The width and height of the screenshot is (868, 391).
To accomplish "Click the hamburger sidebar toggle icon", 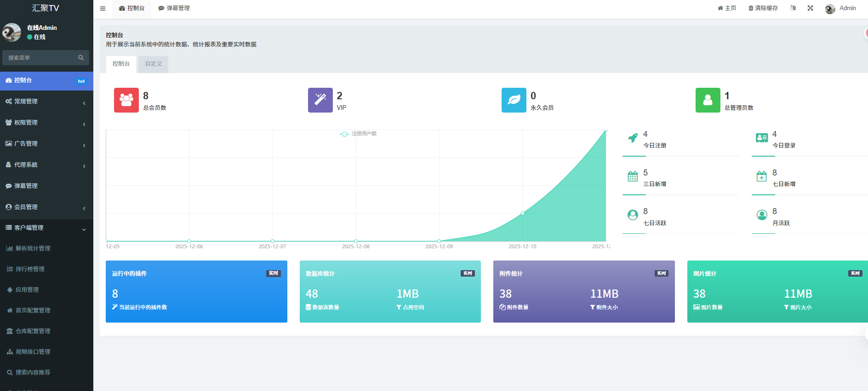I will pos(103,8).
